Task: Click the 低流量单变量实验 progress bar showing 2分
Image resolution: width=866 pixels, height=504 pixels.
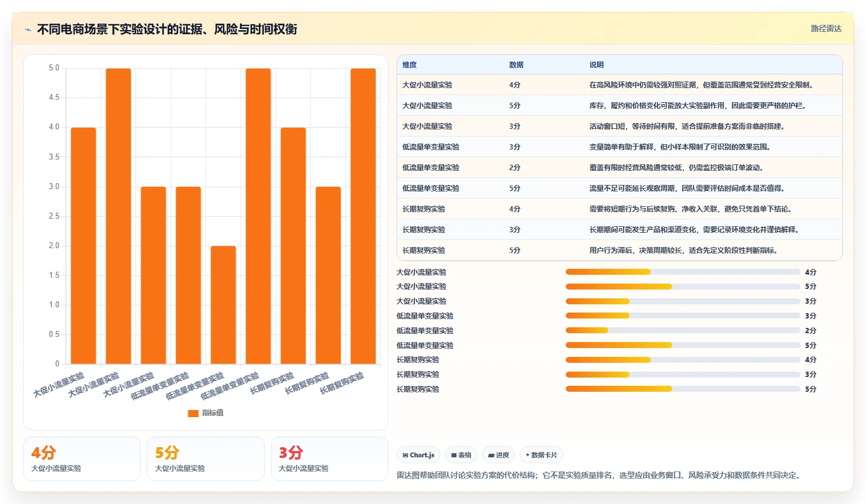Action: pos(683,330)
